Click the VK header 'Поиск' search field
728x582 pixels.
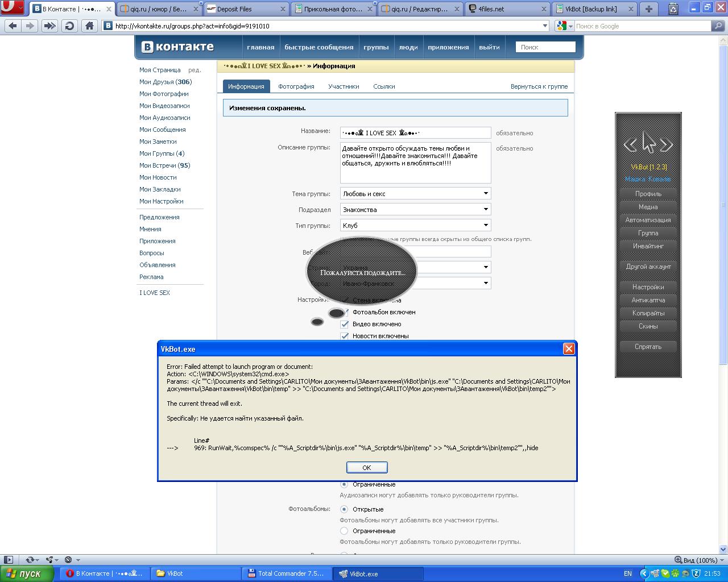coord(545,47)
